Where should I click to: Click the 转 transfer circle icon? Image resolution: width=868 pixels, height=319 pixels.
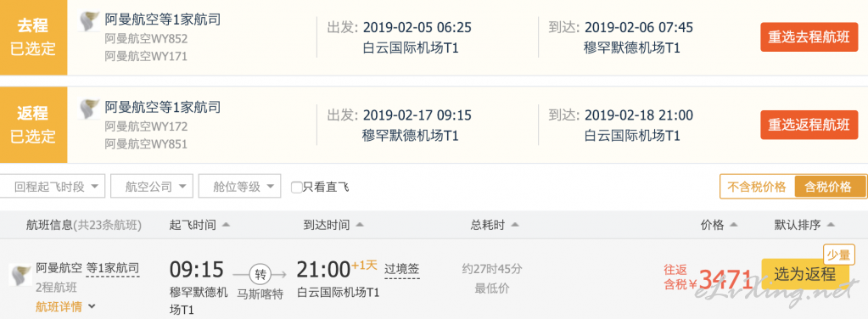coord(260,273)
